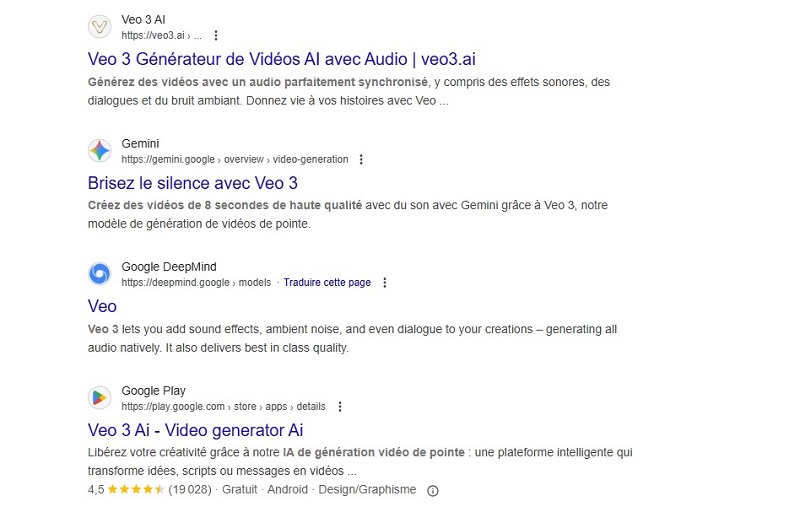Click the 'Veo 3 AI' site name
Viewport: 800px width, 512px height.
(x=143, y=19)
